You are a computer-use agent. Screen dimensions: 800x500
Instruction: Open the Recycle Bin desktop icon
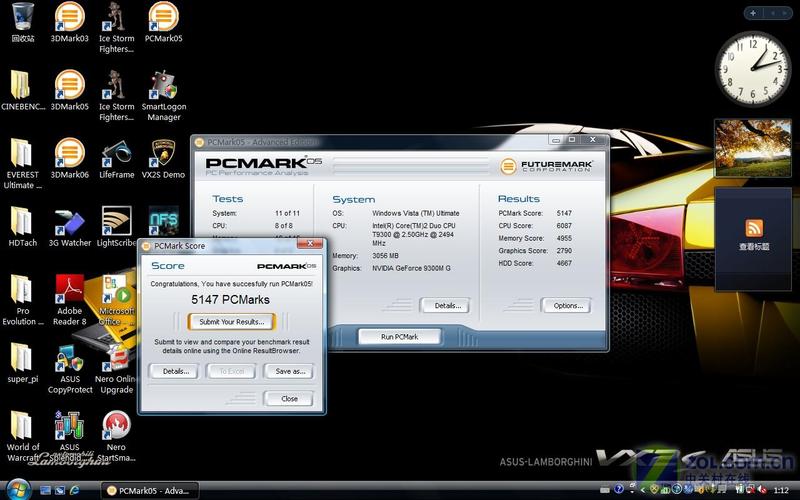tap(23, 21)
